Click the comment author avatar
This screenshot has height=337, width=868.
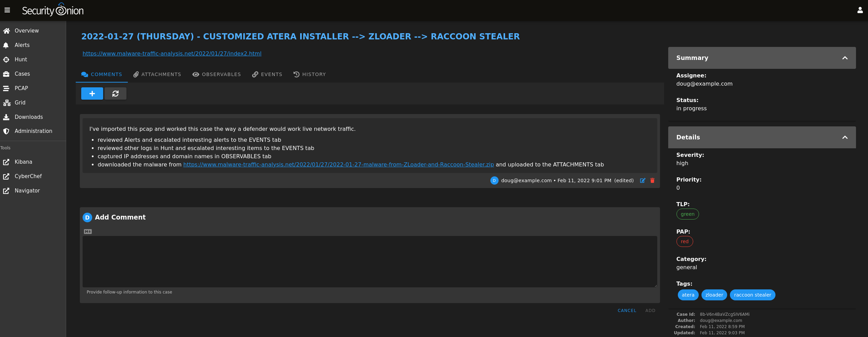coord(494,180)
